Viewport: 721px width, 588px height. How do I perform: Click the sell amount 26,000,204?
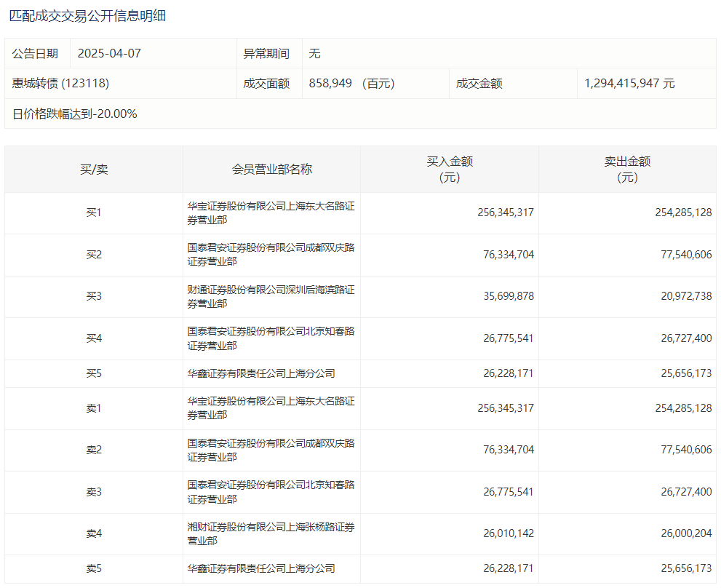pyautogui.click(x=683, y=533)
